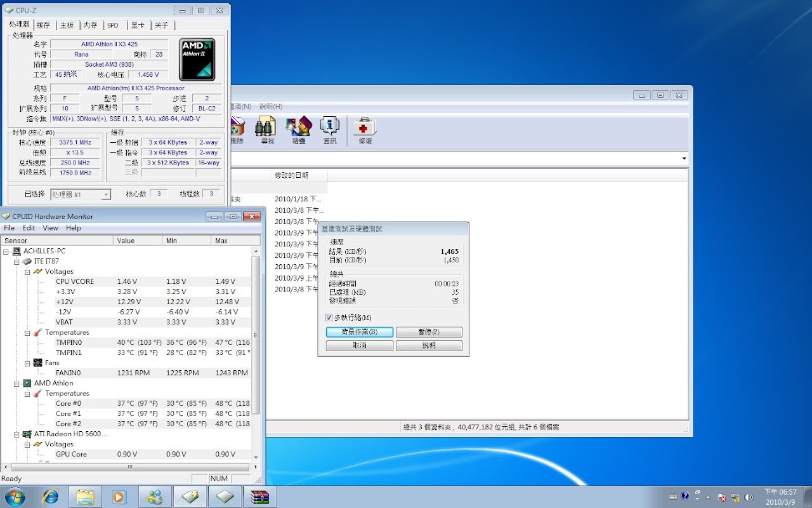The width and height of the screenshot is (812, 508).
Task: Click the AMD Athlon processor icon in tree
Action: 27,384
